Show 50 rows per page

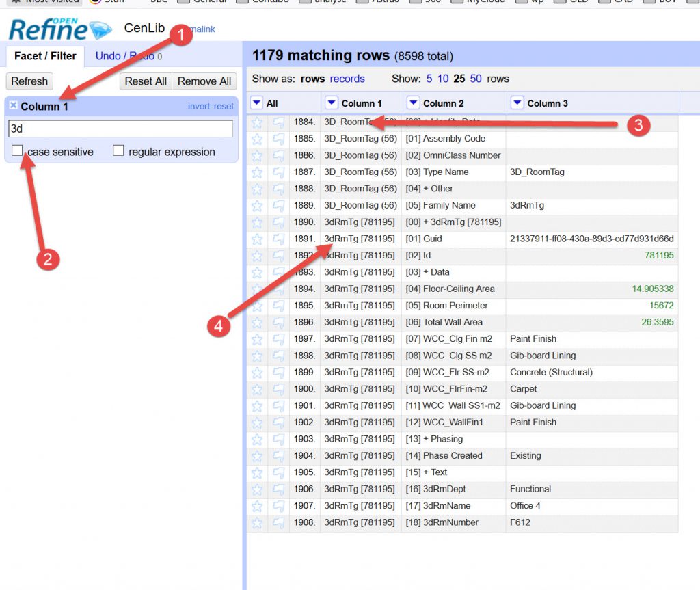pyautogui.click(x=476, y=79)
